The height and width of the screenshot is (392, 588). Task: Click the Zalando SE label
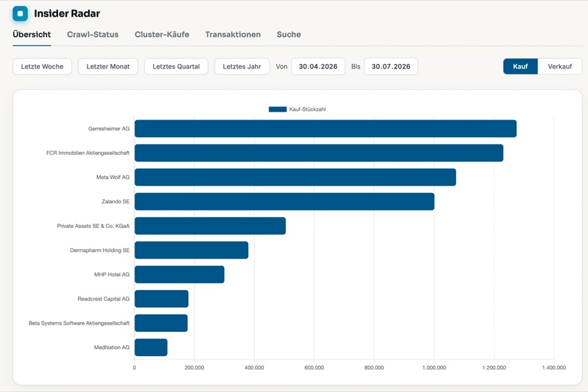pyautogui.click(x=116, y=201)
